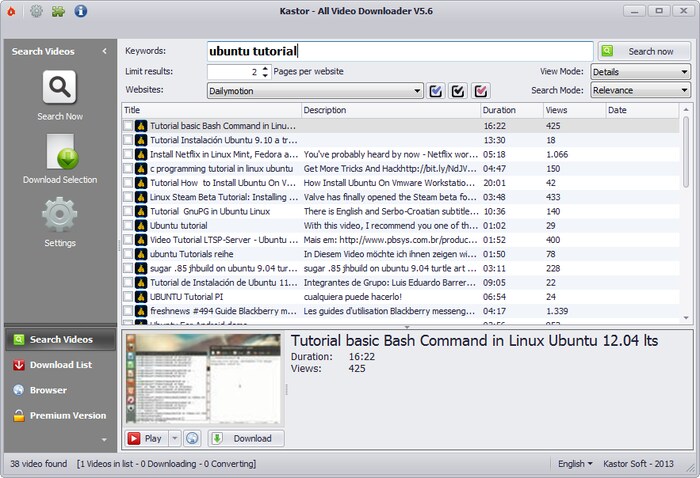Open the Search Mode Relevance dropdown
This screenshot has width=700, height=478.
[x=641, y=91]
